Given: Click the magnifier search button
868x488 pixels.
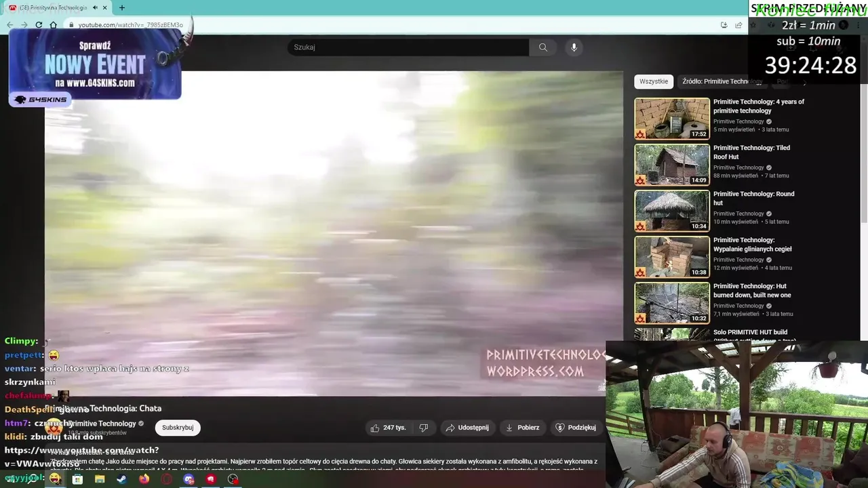Looking at the screenshot, I should 543,47.
